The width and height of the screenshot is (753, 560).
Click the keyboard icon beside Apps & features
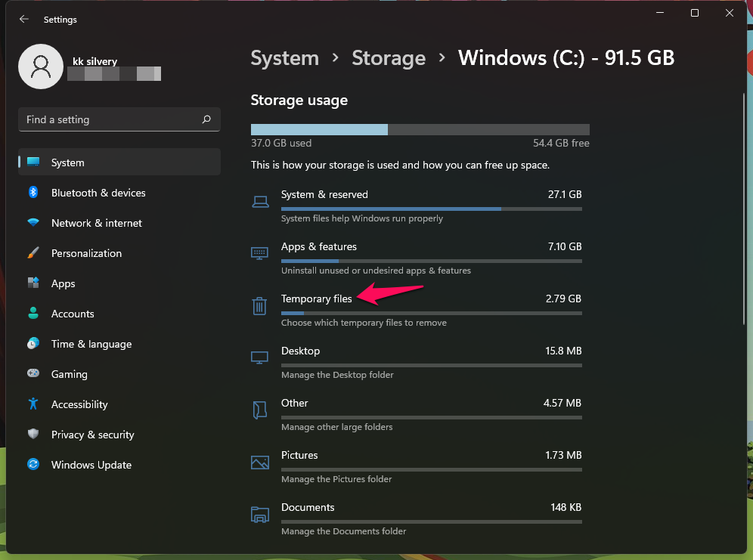click(x=260, y=253)
